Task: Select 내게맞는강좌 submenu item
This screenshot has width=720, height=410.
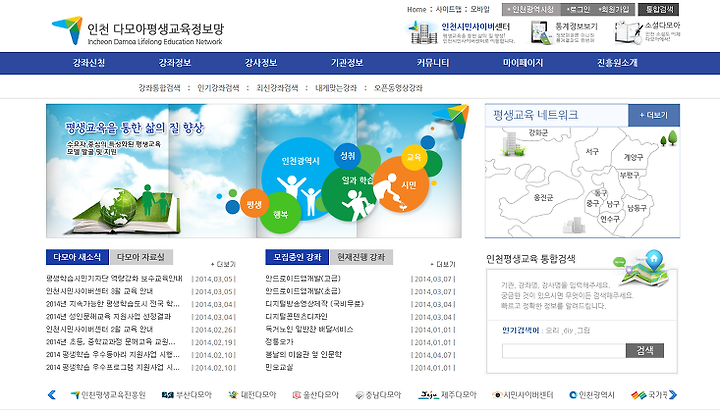Action: point(336,88)
